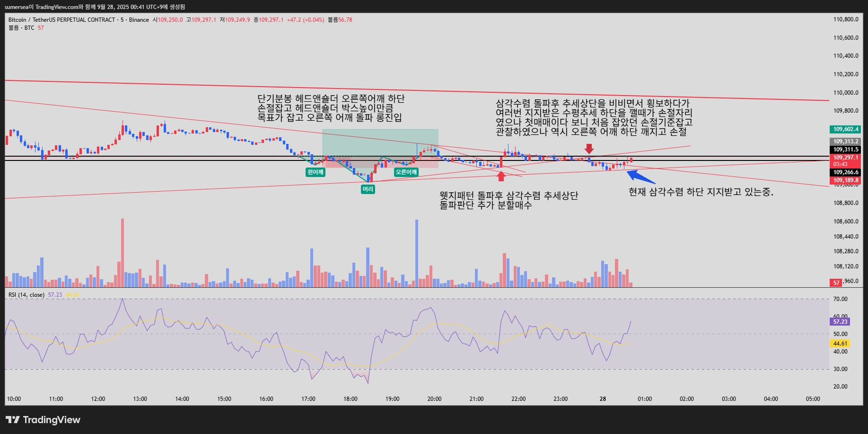
Task: Click the 머리 pattern label
Action: point(368,189)
